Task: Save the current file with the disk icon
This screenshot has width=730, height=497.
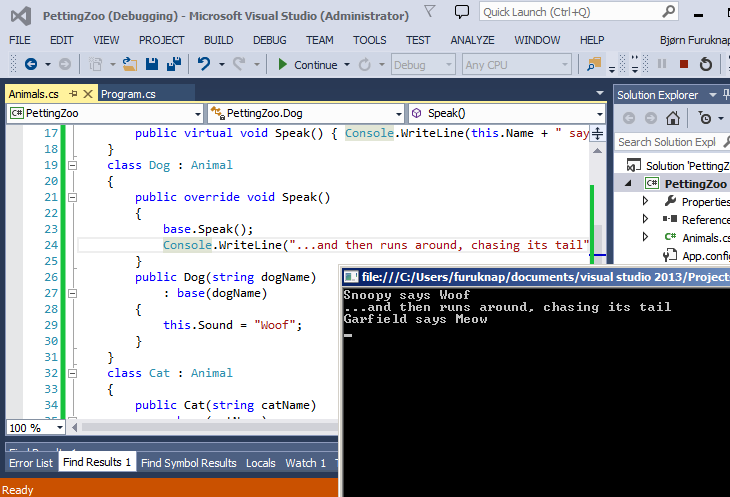Action: (152, 64)
